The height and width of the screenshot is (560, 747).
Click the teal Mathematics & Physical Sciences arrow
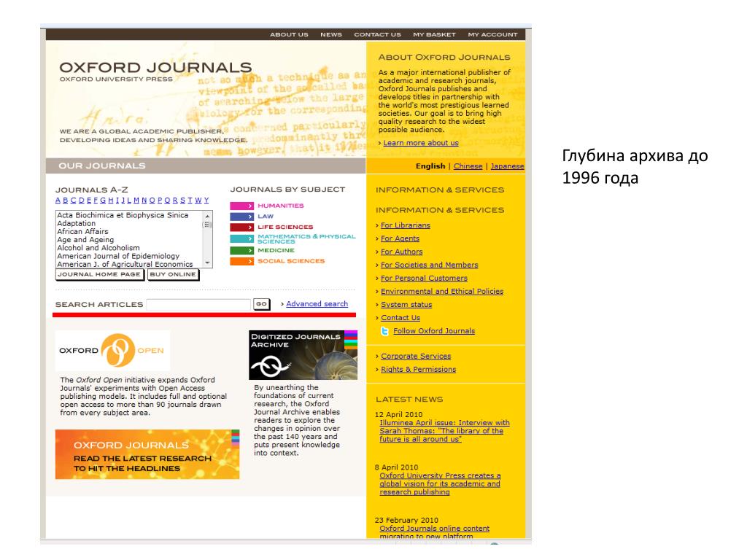point(242,238)
